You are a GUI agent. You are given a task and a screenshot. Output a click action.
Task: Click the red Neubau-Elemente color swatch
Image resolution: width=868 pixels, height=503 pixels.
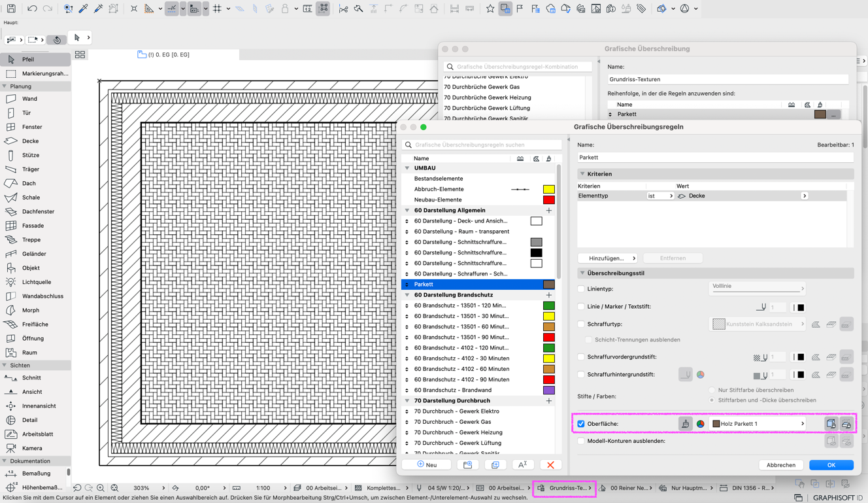pyautogui.click(x=549, y=199)
